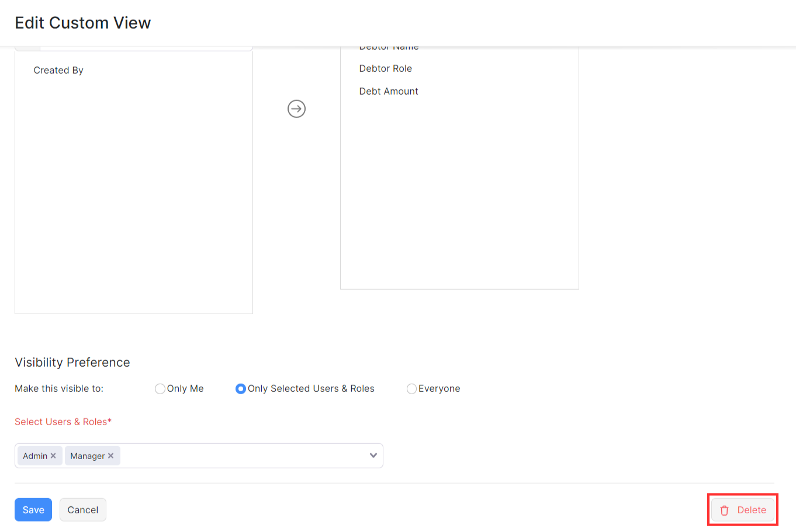This screenshot has width=796, height=532.
Task: Select the partially visible Debtor Name column
Action: (x=389, y=48)
